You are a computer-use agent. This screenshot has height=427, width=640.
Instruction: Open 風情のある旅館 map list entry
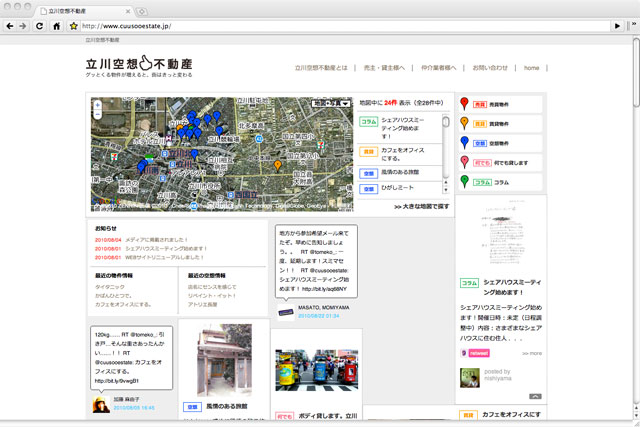coord(400,173)
